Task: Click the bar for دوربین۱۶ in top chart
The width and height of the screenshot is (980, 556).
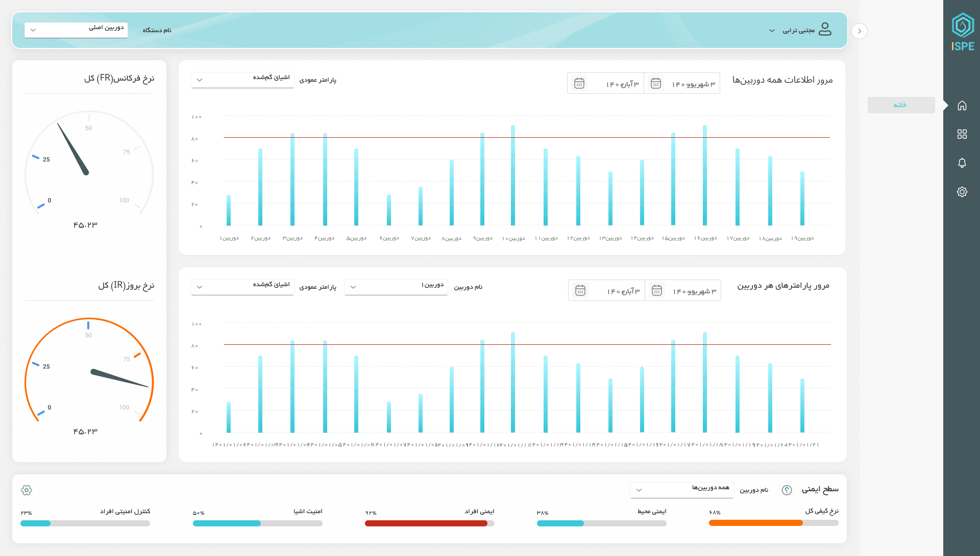Action: coord(705,175)
